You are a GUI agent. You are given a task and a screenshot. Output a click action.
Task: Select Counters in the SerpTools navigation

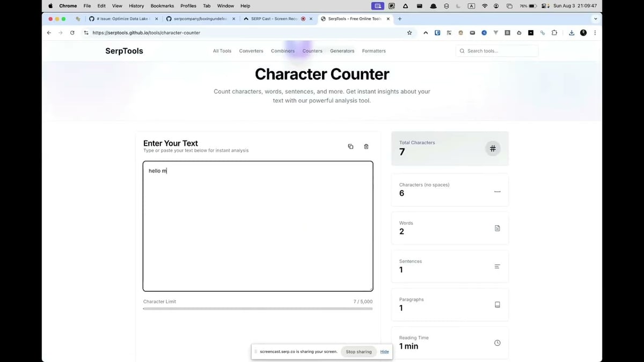tap(312, 50)
